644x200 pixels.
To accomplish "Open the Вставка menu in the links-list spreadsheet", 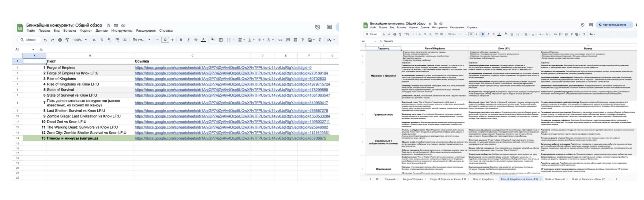I will point(69,31).
